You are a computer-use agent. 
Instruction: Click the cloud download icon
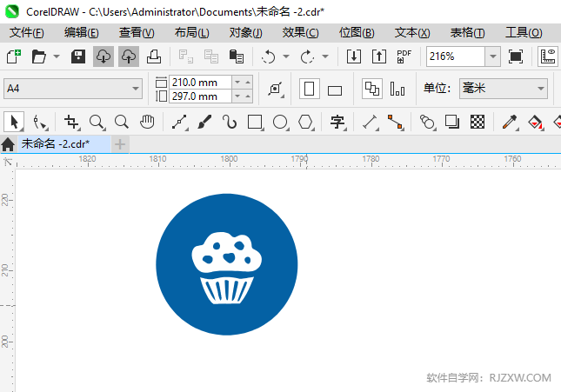104,56
